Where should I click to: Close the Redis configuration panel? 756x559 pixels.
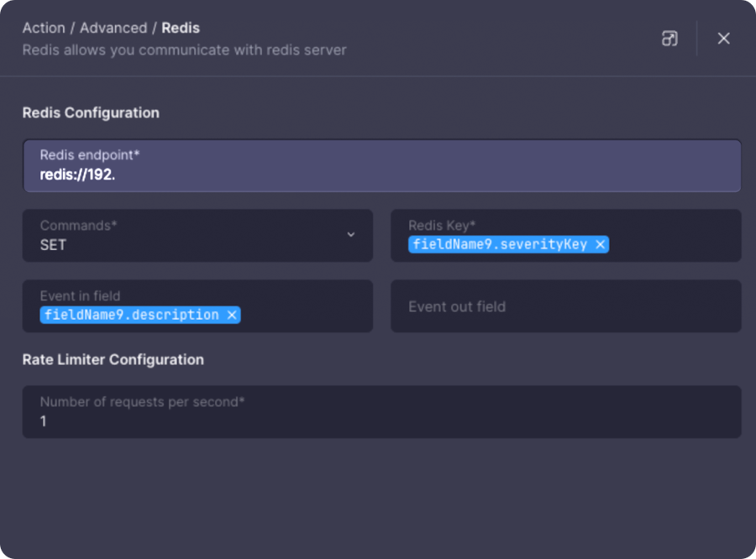pos(723,39)
